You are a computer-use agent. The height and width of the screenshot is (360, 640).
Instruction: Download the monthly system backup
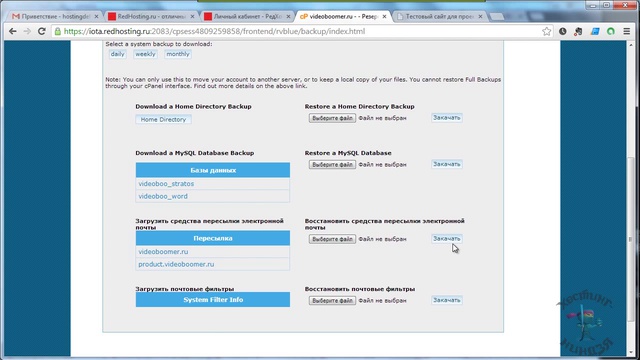(x=178, y=54)
